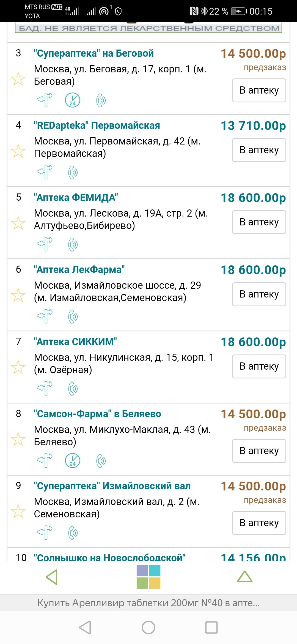Image resolution: width=297 pixels, height=644 pixels.
Task: Favorite Суперaптека на Беговой with star
Action: 18,79
